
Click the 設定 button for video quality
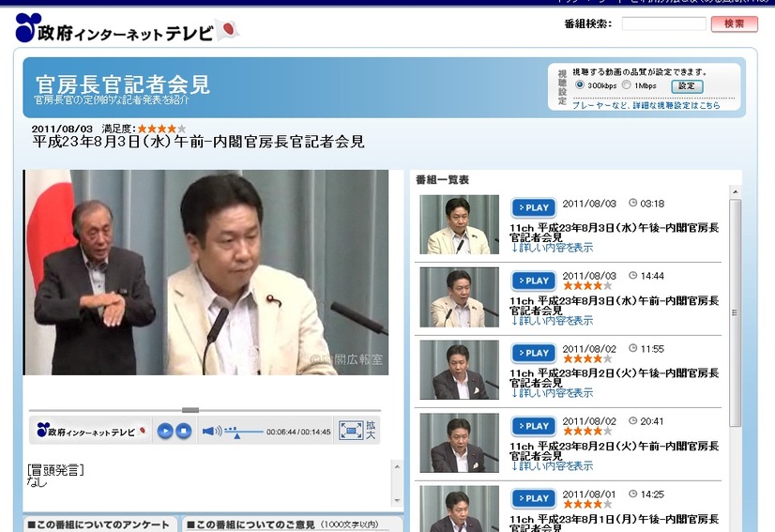click(x=687, y=86)
